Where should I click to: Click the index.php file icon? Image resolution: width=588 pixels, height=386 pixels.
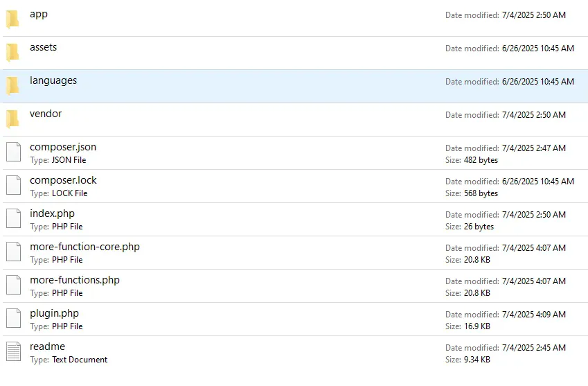point(13,219)
